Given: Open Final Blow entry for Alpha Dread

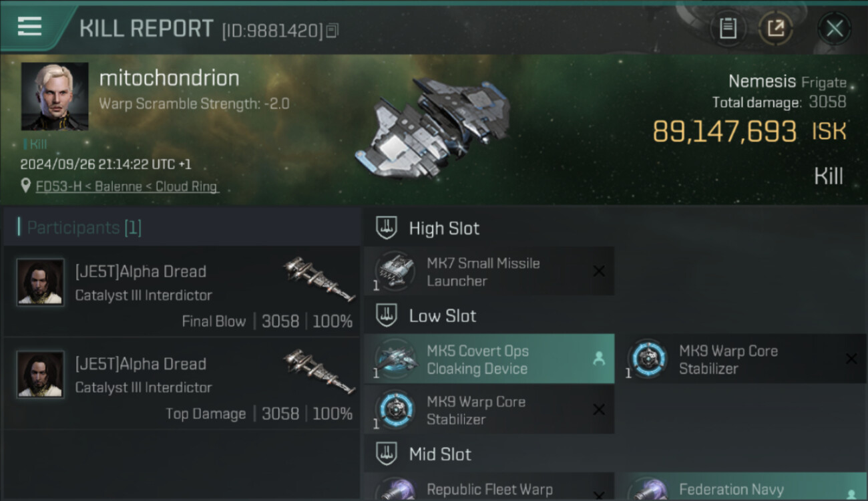Looking at the screenshot, I should tap(182, 291).
